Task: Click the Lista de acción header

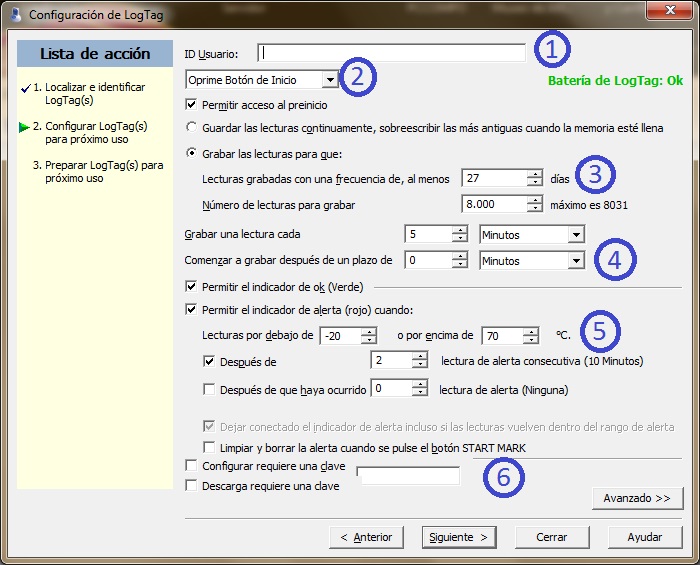Action: 95,54
